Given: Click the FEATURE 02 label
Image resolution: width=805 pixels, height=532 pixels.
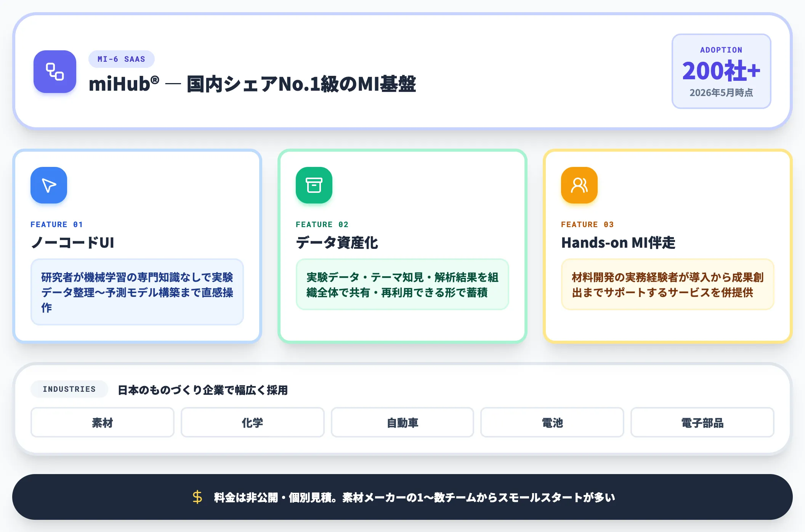Looking at the screenshot, I should (322, 224).
